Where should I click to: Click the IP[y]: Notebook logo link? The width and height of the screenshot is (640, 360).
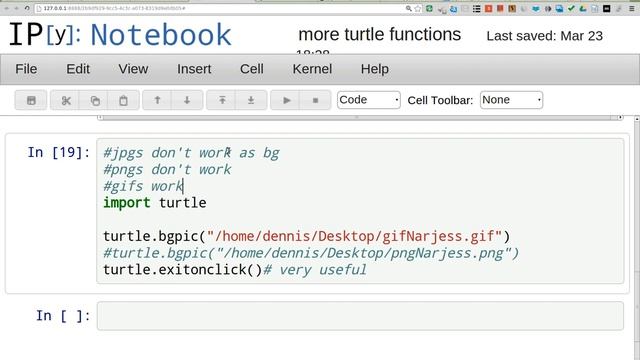click(120, 35)
